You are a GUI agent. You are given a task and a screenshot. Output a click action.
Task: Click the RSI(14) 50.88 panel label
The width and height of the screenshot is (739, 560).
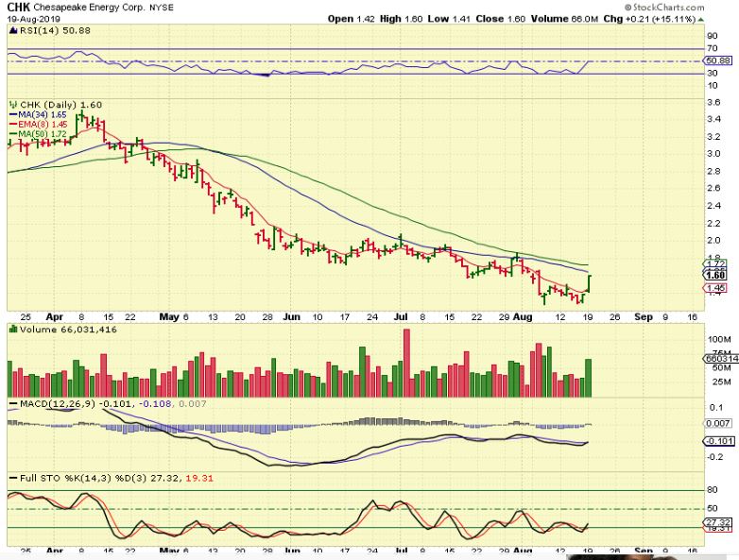(55, 30)
